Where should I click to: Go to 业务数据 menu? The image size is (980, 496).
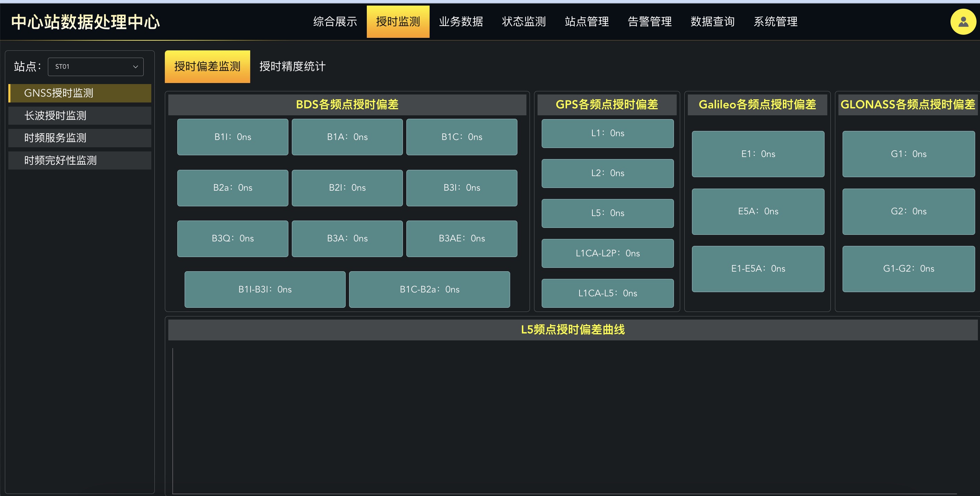461,22
